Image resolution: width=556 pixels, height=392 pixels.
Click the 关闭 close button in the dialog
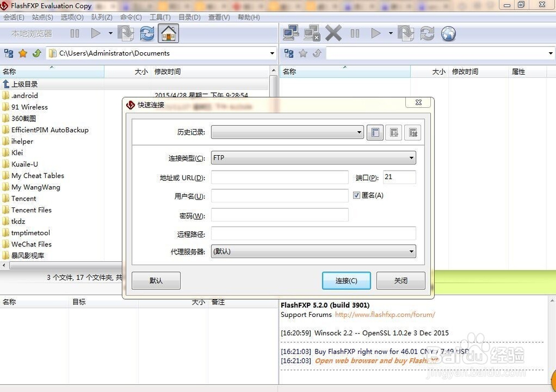(401, 281)
